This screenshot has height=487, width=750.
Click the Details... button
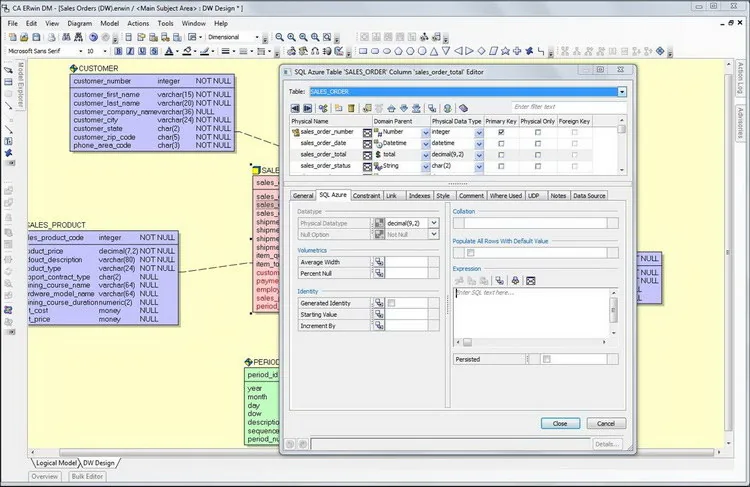pyautogui.click(x=607, y=444)
